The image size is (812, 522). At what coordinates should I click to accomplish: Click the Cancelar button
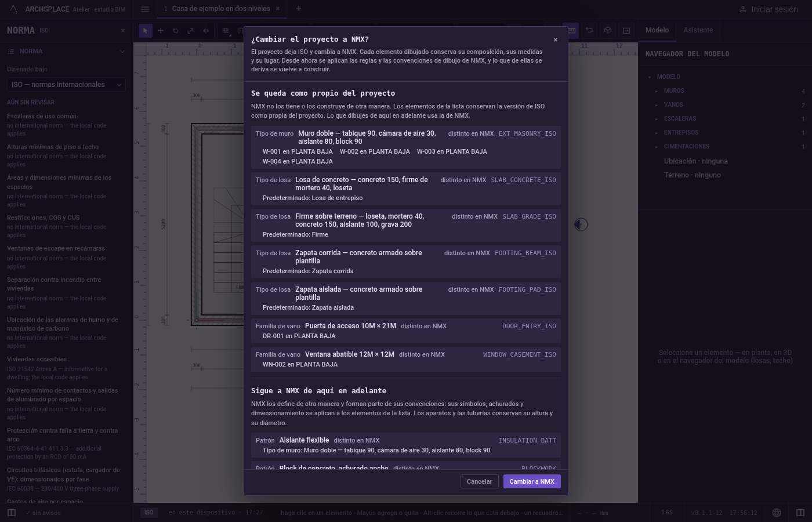480,481
